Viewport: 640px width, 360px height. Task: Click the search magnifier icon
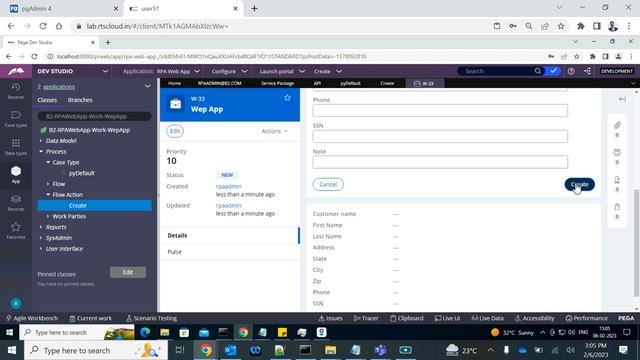point(538,71)
